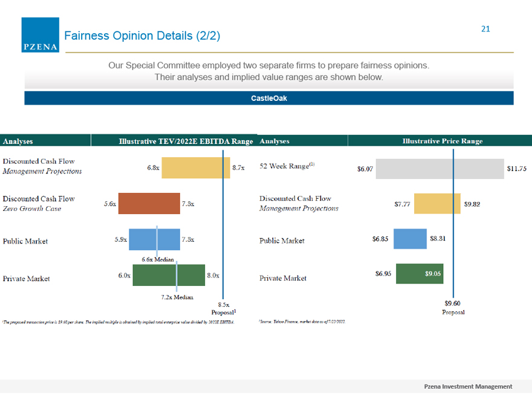Click the 8.5x proposal multiple

pos(224,305)
